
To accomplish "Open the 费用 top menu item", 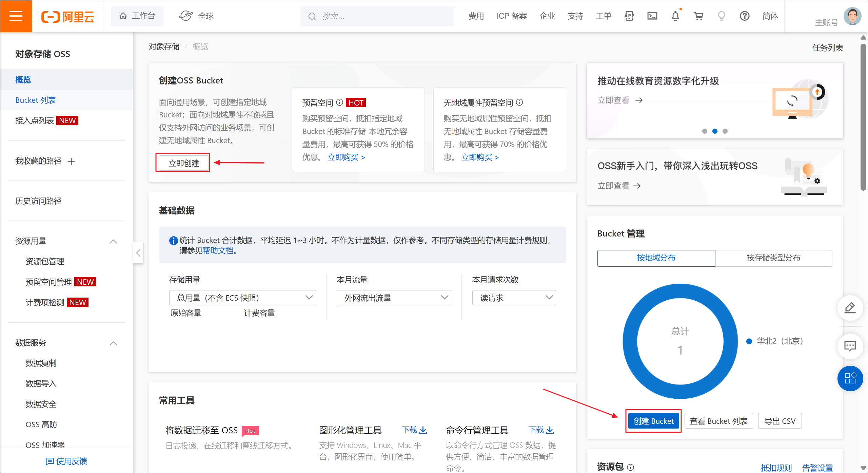I will (x=476, y=16).
